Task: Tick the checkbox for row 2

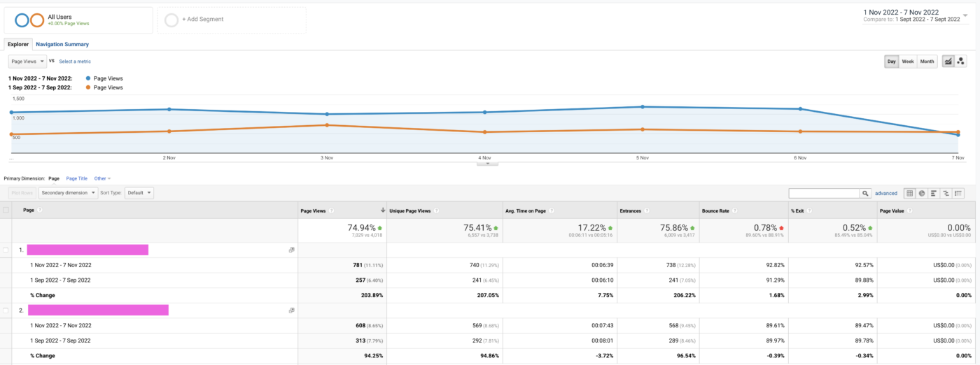Action: point(6,310)
